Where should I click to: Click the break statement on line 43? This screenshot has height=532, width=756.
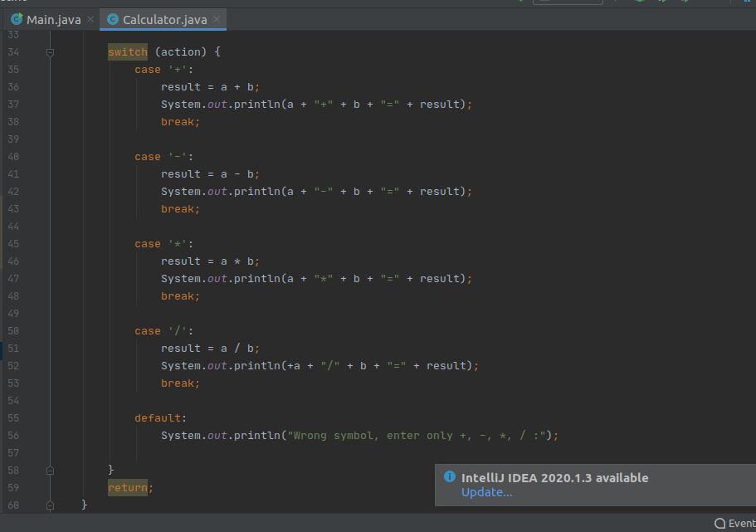point(180,209)
